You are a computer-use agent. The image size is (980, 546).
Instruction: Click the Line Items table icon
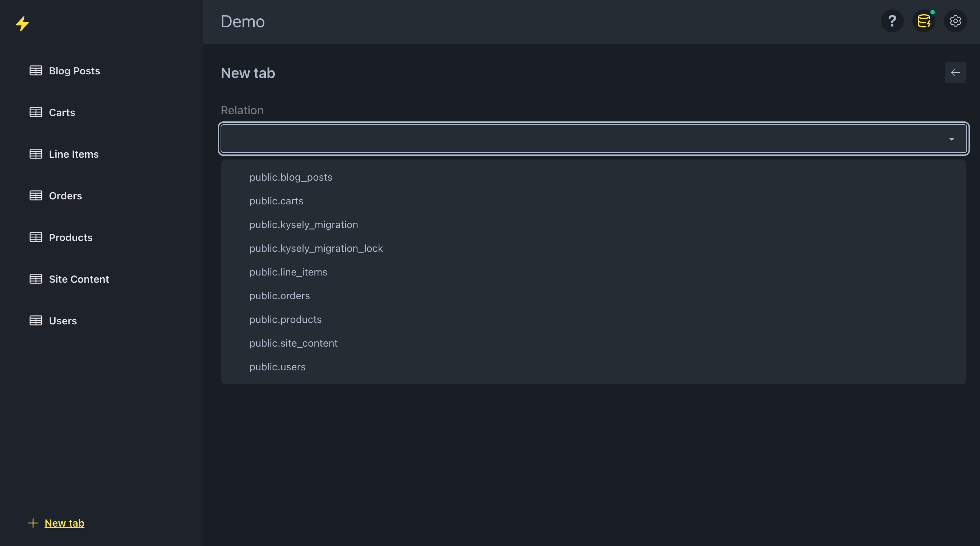tap(36, 154)
